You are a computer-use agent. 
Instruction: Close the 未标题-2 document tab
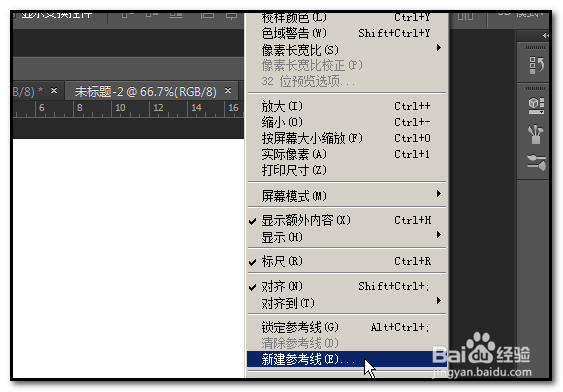(x=228, y=90)
